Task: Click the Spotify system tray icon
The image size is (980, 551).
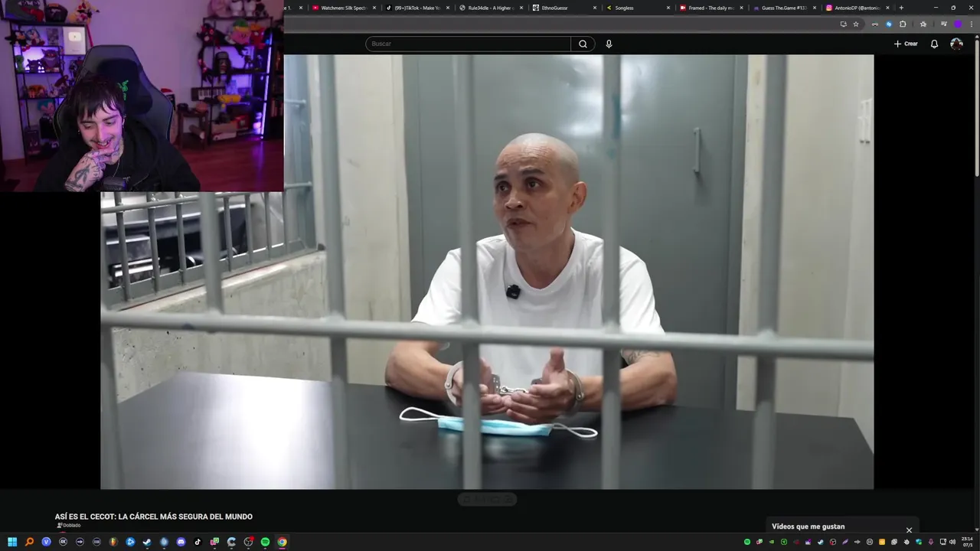Action: [x=747, y=542]
